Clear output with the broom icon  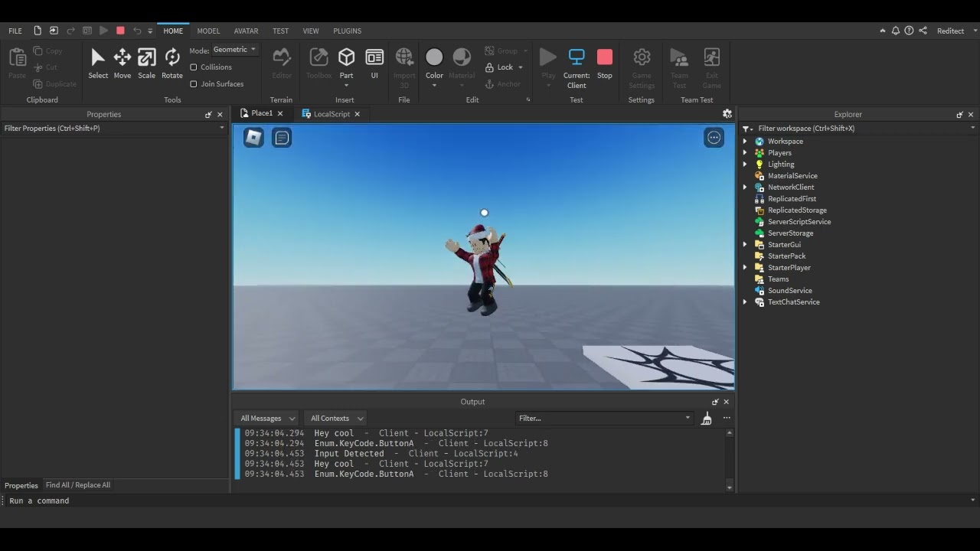click(707, 418)
